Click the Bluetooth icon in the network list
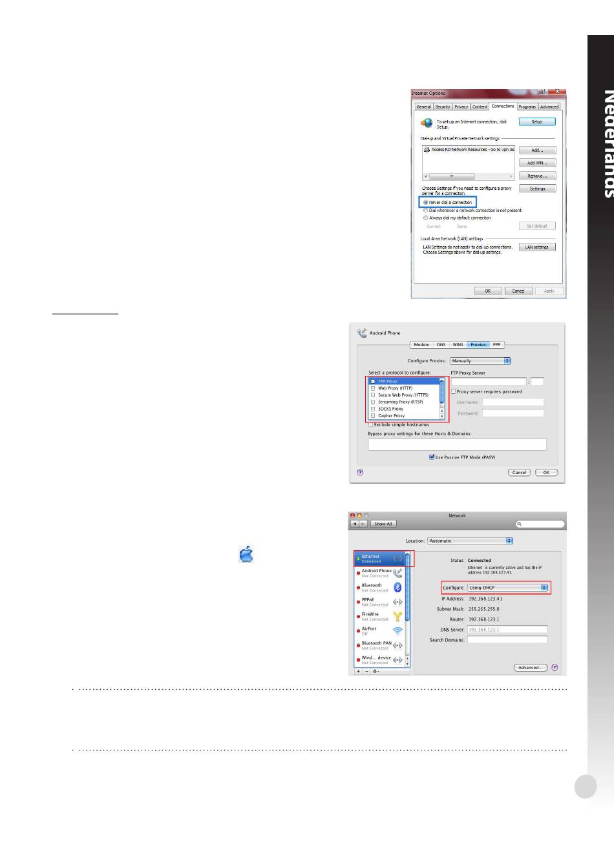The height and width of the screenshot is (868, 614). click(x=397, y=587)
